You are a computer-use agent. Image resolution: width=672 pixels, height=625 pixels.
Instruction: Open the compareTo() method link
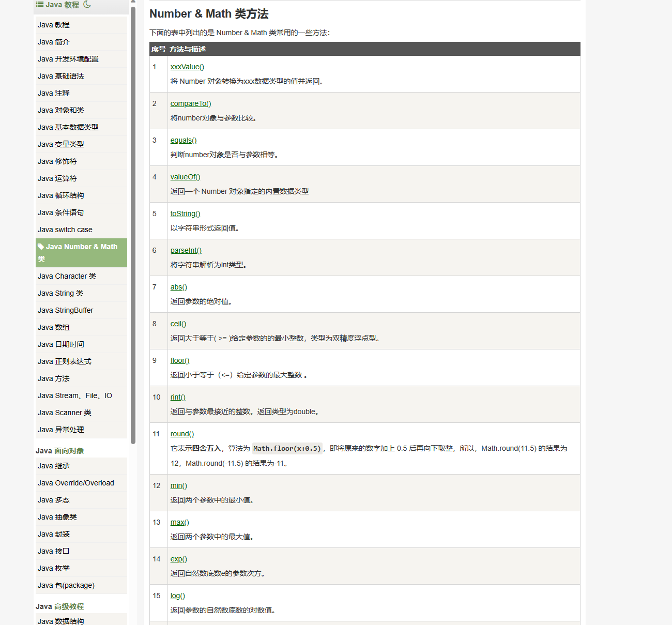(x=191, y=103)
